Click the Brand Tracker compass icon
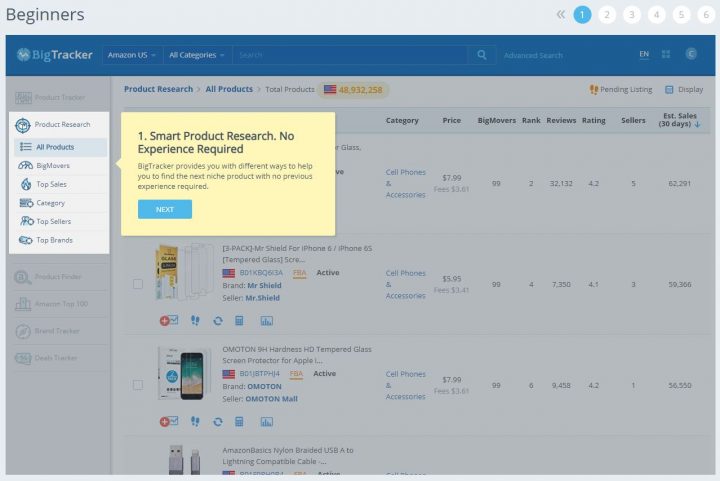 [x=23, y=331]
